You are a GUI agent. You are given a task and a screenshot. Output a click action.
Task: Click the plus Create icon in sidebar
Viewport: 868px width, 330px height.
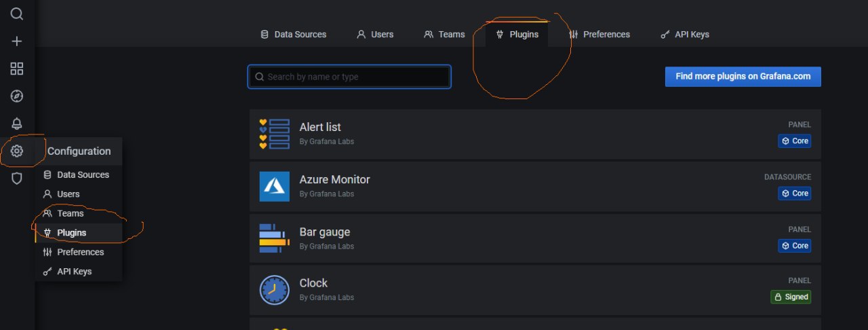point(17,41)
